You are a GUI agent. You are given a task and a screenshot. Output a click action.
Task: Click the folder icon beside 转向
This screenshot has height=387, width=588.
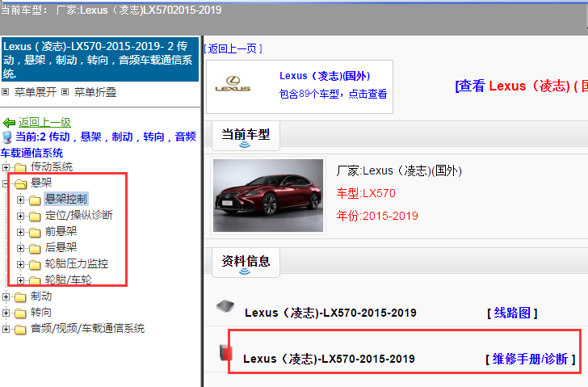tap(20, 313)
